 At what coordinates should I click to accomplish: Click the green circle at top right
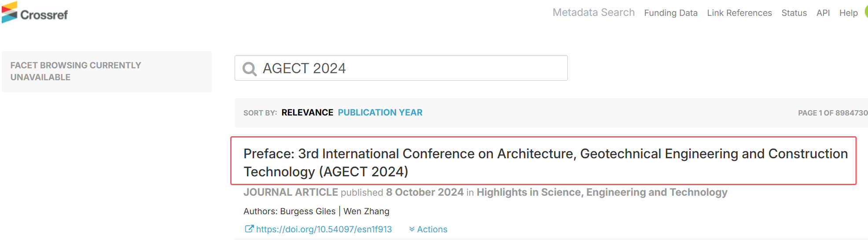click(x=866, y=11)
